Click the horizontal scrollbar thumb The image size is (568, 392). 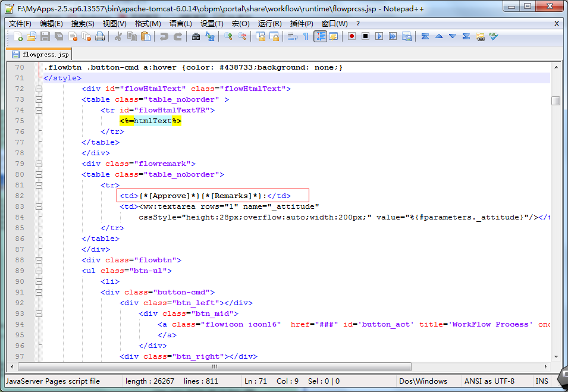[215, 366]
